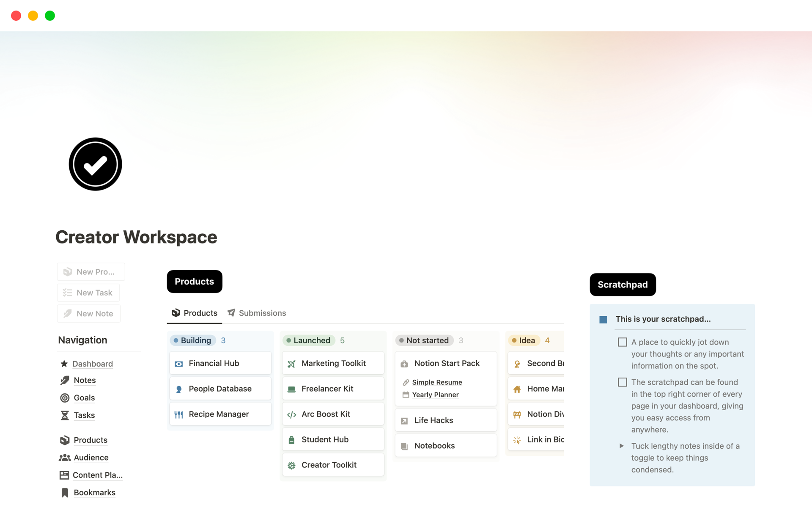Click the Products sidebar icon

click(x=64, y=440)
